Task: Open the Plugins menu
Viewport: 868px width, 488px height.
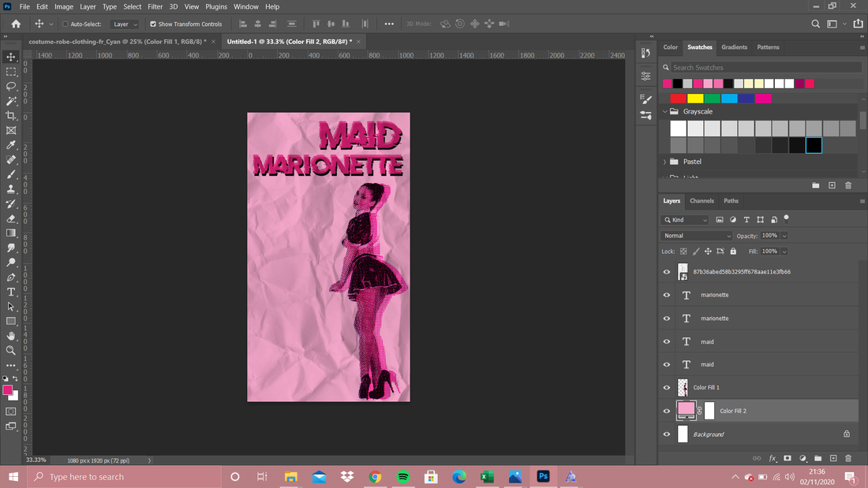Action: tap(216, 6)
